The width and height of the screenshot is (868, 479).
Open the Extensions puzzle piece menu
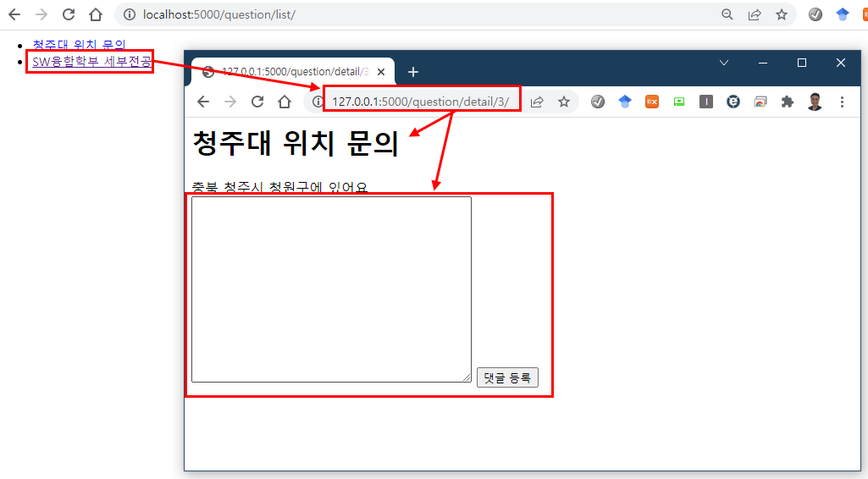click(788, 102)
